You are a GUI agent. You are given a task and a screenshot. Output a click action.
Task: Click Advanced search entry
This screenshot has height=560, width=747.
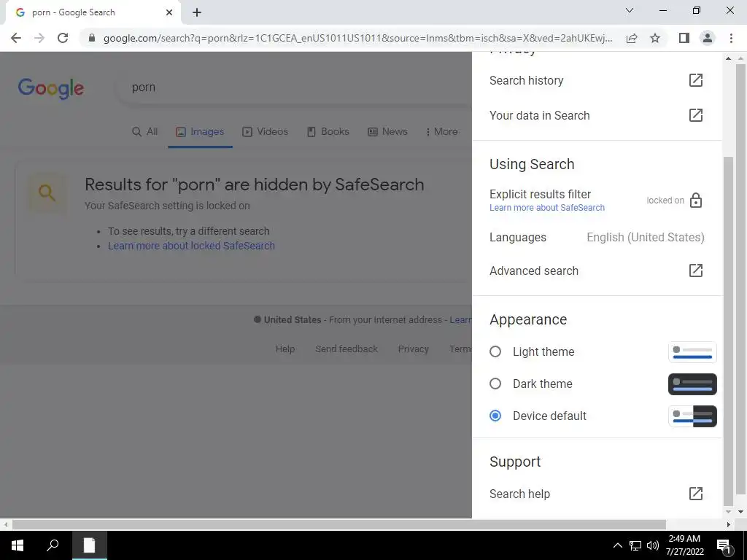[x=534, y=271]
